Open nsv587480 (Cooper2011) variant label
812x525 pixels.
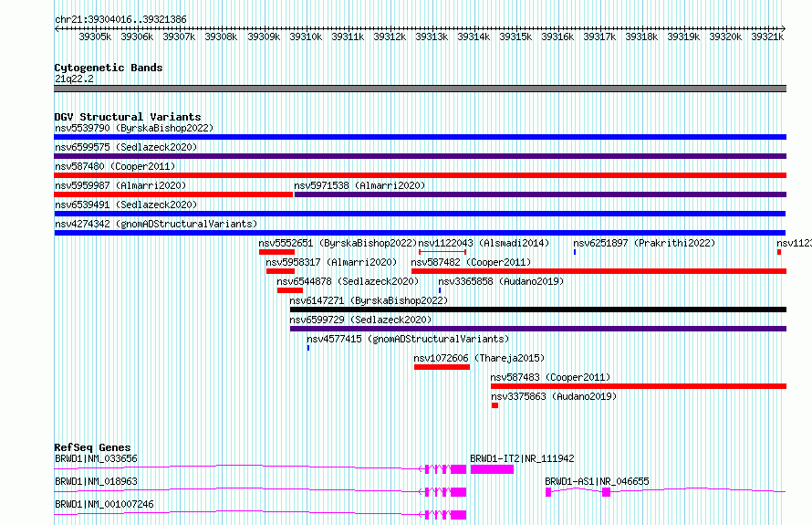[115, 166]
